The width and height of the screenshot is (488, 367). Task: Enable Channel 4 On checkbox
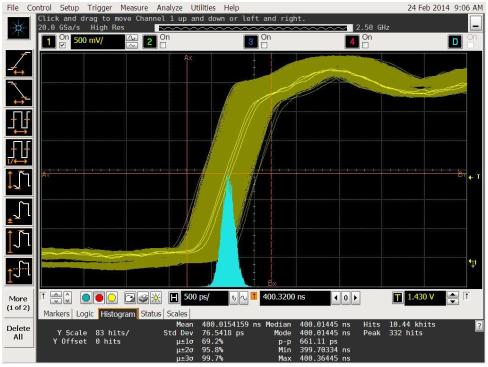(365, 45)
